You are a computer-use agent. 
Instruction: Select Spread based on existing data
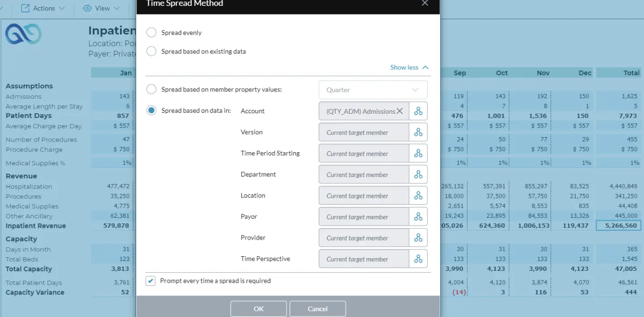point(151,51)
